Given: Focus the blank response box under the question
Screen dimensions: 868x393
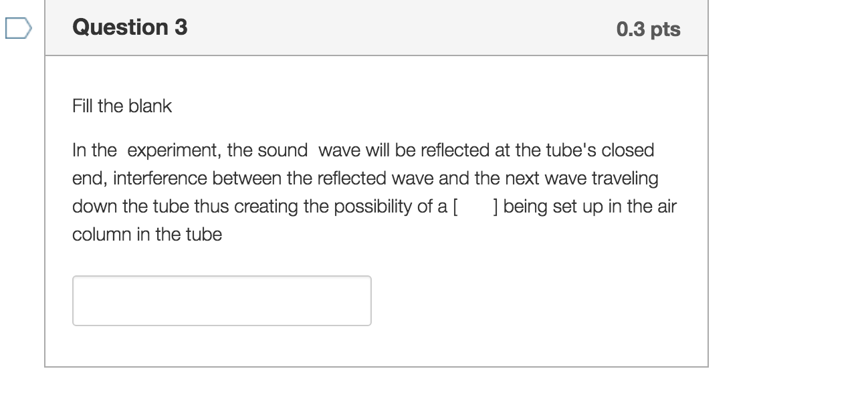Looking at the screenshot, I should coord(221,300).
